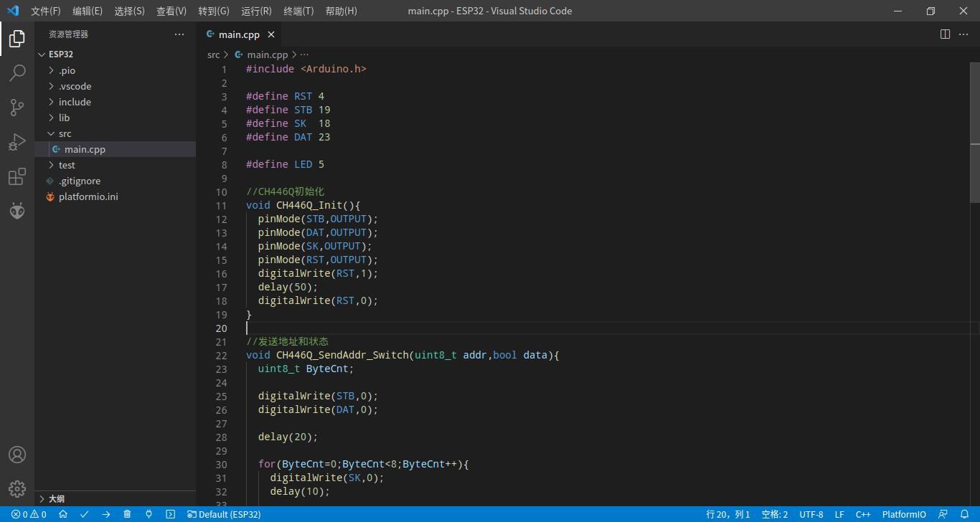Expand the test folder
980x522 pixels.
(x=115, y=165)
